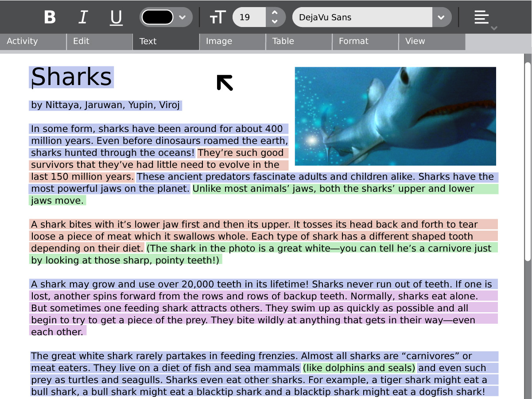Go to the Table tab

299,41
